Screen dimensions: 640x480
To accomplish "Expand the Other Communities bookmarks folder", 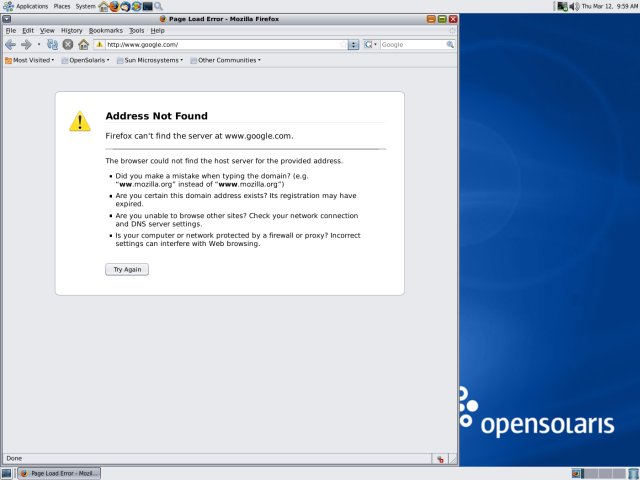I will [225, 60].
